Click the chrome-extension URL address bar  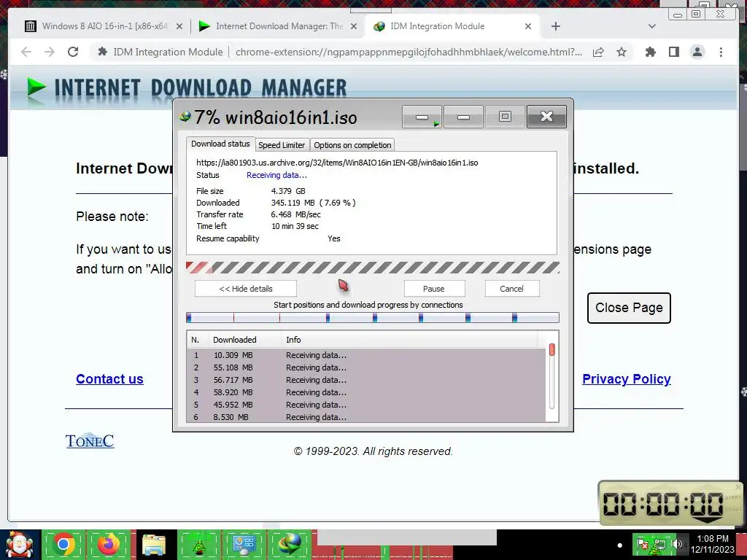409,52
